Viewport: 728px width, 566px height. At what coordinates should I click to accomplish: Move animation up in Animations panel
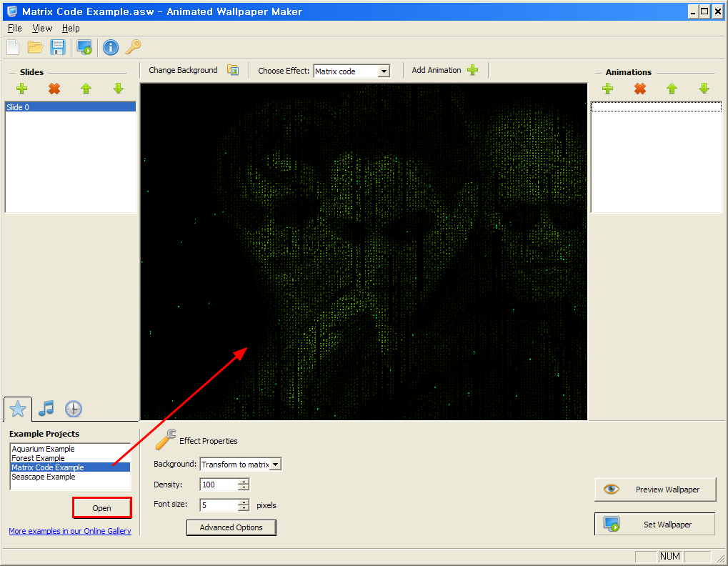coord(672,88)
